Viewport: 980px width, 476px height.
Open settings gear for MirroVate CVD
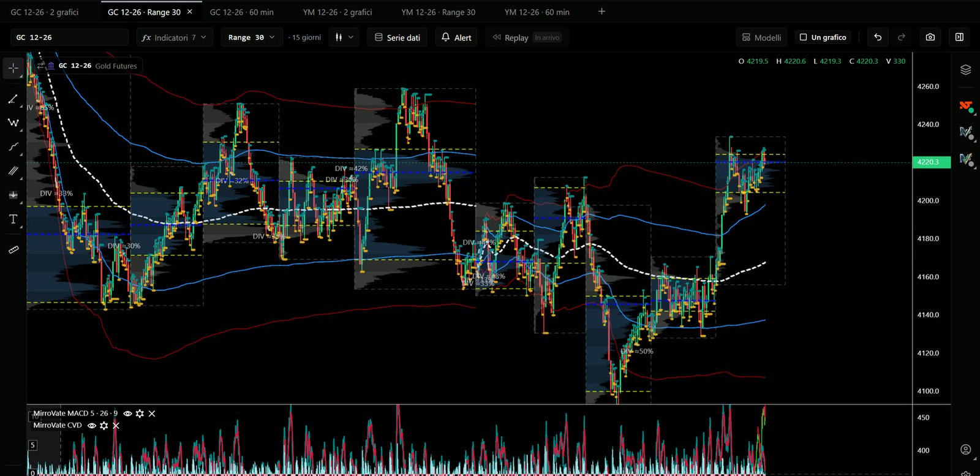pos(104,425)
